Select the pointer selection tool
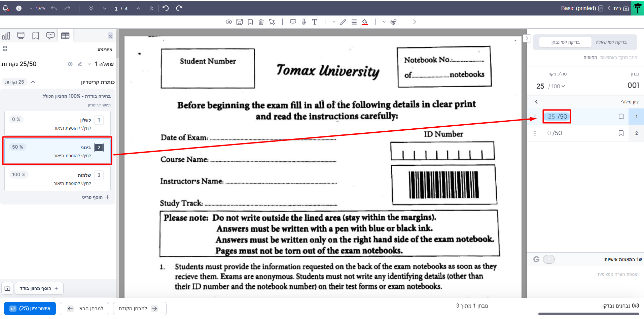Viewport: 644px width, 319px height. click(x=272, y=22)
